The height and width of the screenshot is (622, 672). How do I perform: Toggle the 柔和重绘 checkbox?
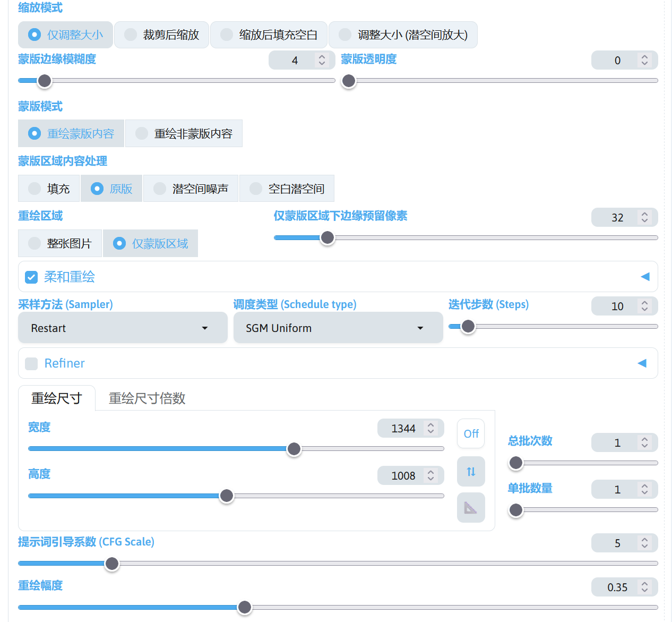32,277
